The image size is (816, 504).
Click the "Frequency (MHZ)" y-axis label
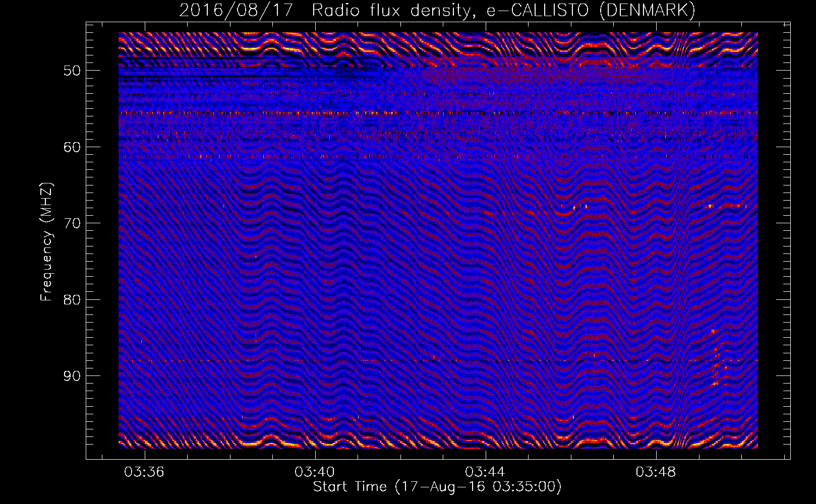pos(46,242)
